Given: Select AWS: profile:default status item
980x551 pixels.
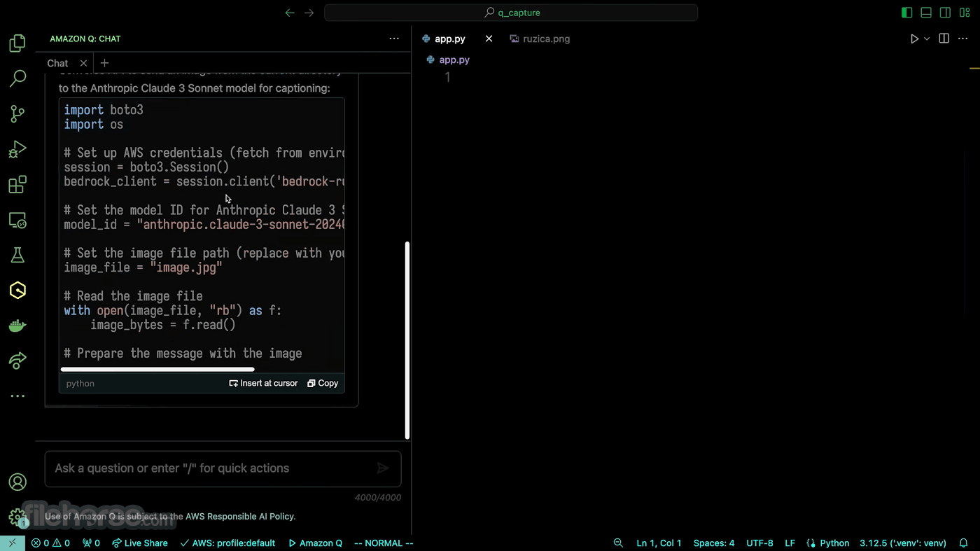Looking at the screenshot, I should [227, 543].
